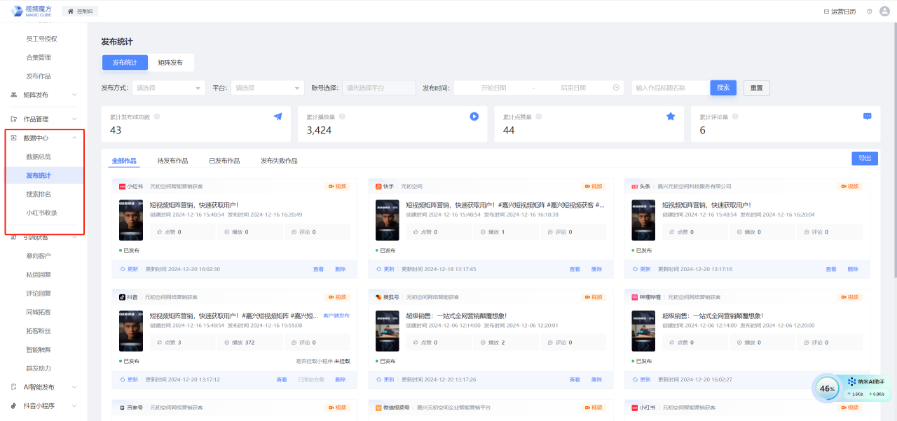Click the info icon beside 累计发布成功数
The height and width of the screenshot is (421, 897).
tap(157, 116)
